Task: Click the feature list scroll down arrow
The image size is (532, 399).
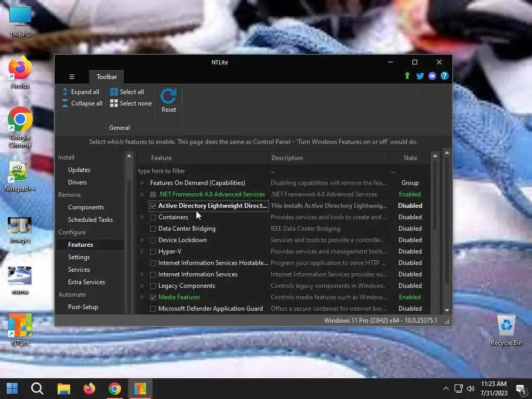Action: [x=447, y=310]
